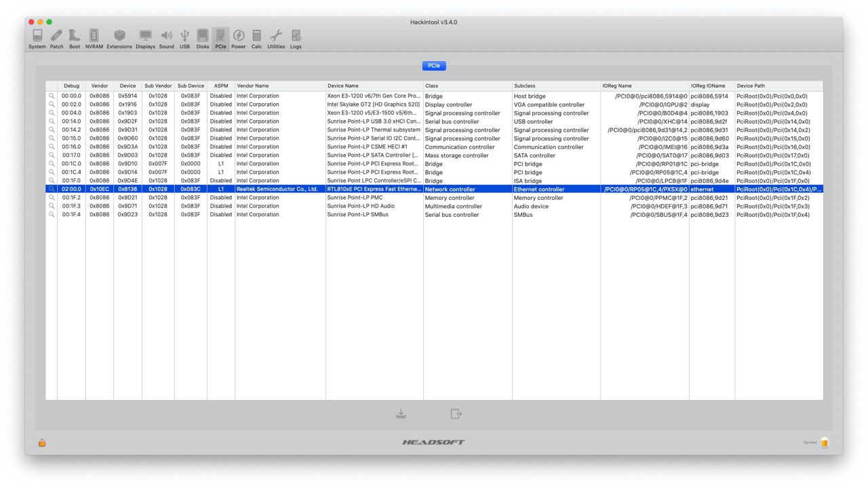Click the orange lock icon
The height and width of the screenshot is (488, 868).
coord(42,443)
